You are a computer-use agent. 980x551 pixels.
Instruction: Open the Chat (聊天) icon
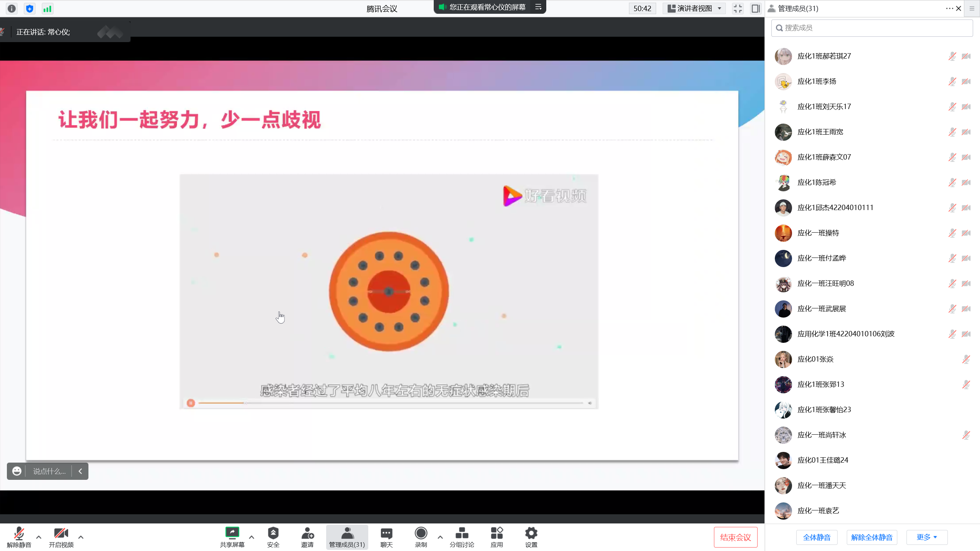click(386, 533)
